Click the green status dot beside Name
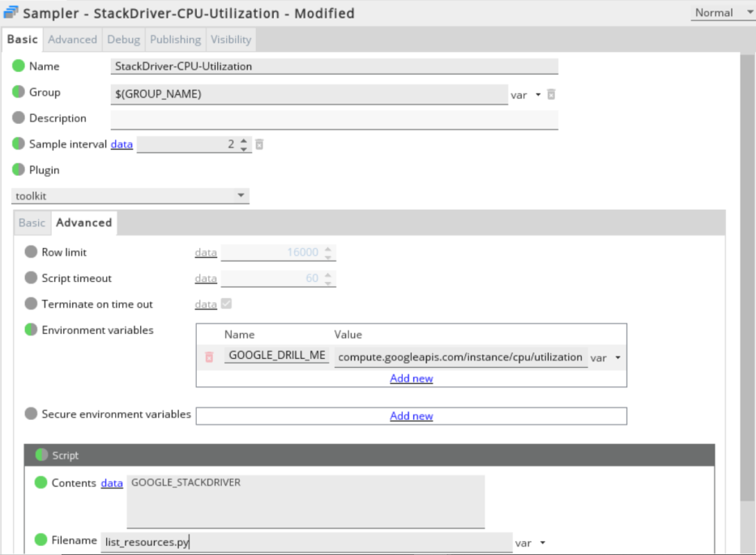Screen dimensions: 756x555 click(19, 66)
